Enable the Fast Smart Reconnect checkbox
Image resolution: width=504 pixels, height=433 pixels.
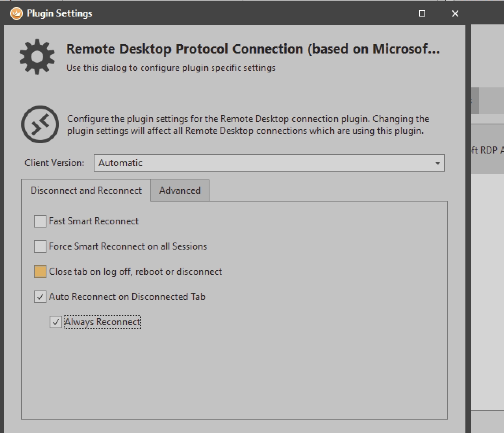[40, 221]
